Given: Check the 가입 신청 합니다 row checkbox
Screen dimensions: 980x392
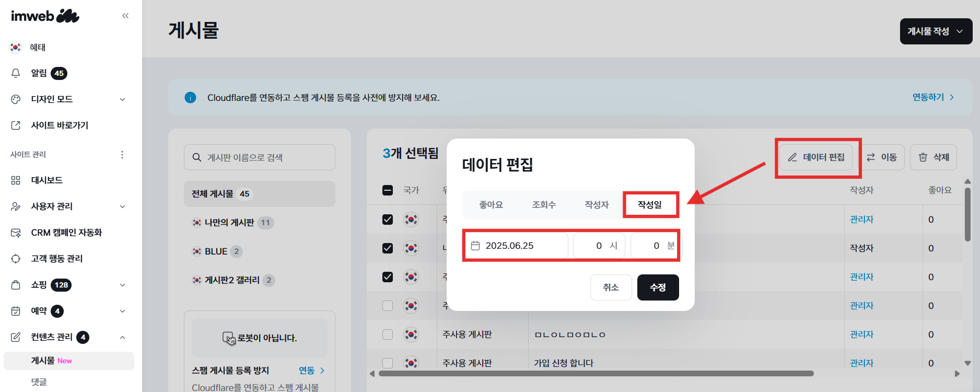Looking at the screenshot, I should tap(388, 363).
